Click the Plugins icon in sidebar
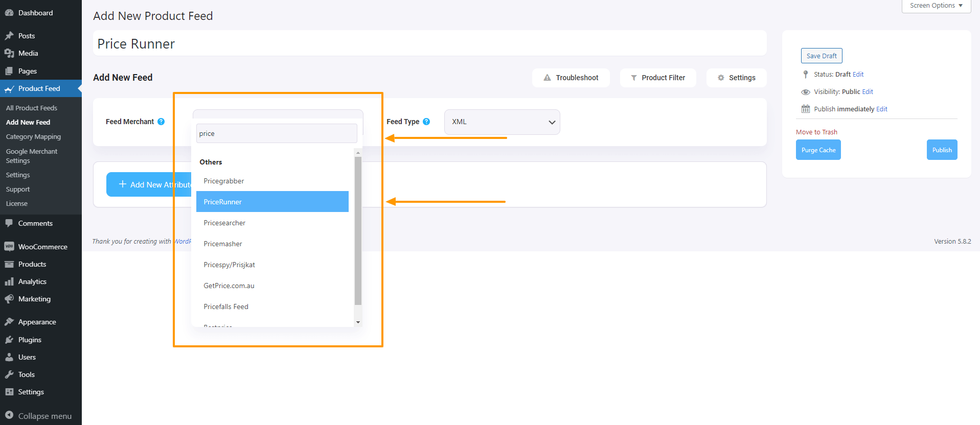 point(9,340)
